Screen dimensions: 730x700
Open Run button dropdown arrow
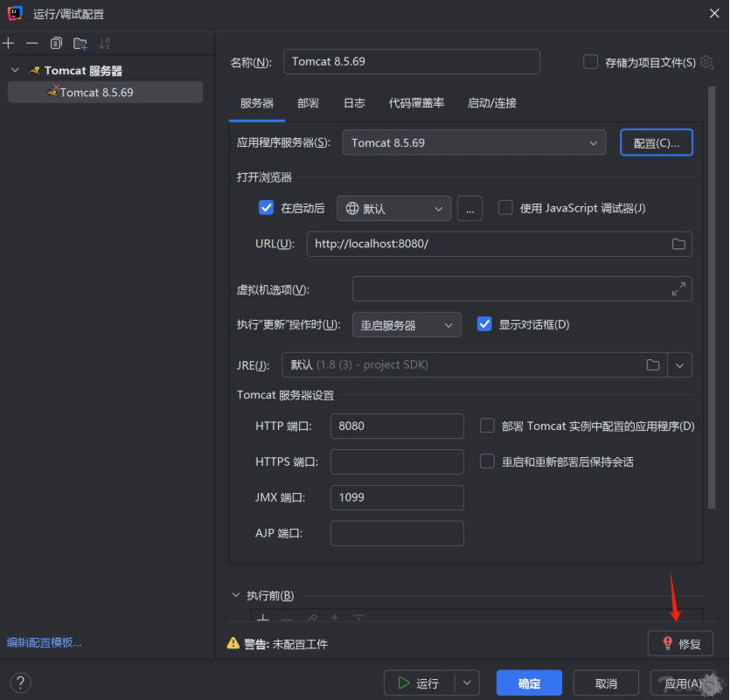pyautogui.click(x=467, y=683)
